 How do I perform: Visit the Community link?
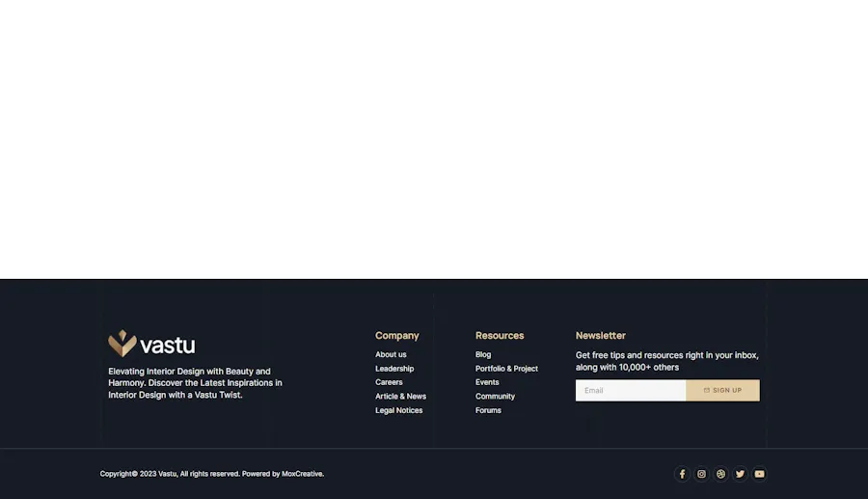pyautogui.click(x=495, y=397)
